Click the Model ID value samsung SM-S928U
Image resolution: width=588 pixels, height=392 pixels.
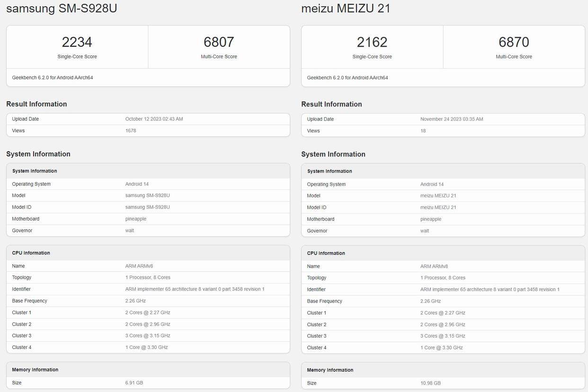click(147, 207)
